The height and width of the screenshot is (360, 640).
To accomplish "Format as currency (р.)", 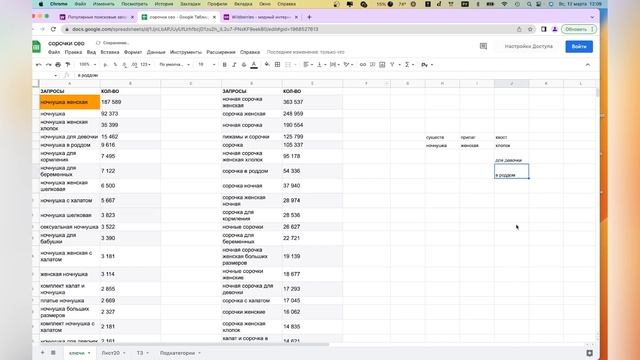I will pyautogui.click(x=105, y=64).
